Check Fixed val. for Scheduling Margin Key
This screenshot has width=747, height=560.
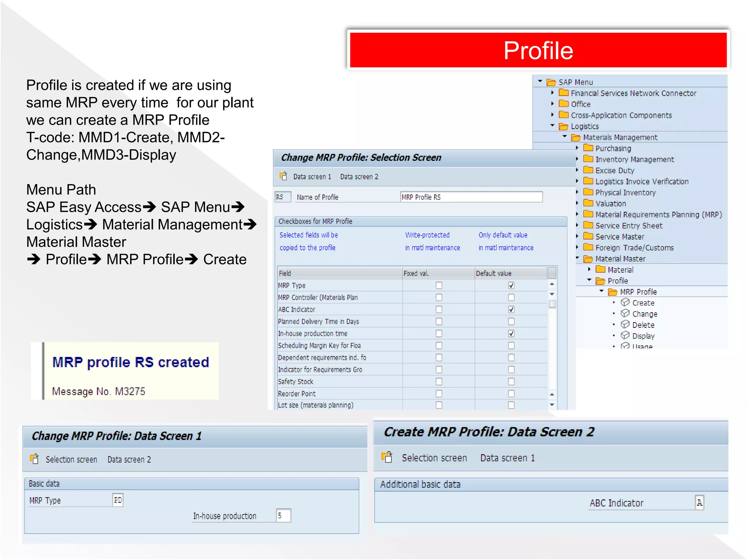439,346
